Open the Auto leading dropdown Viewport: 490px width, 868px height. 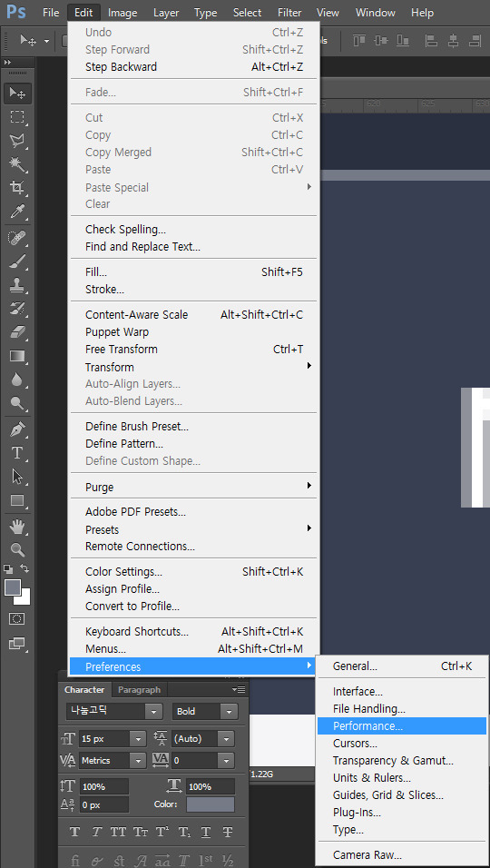click(225, 738)
